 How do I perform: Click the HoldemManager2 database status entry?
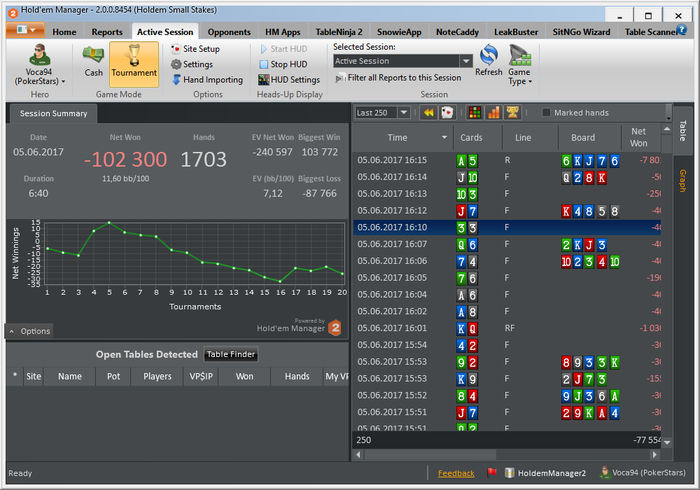pos(545,473)
